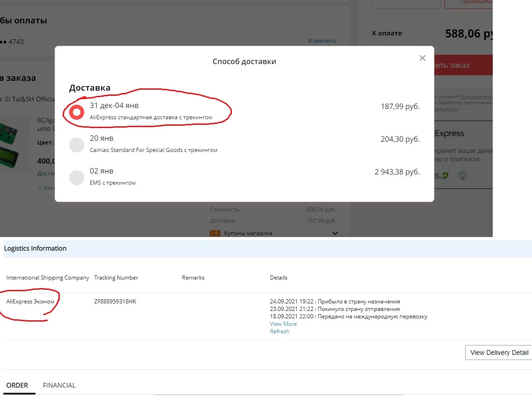Viewport: 532px width, 396px height.
Task: Click the К оплате total 588,06
Action: (468, 34)
